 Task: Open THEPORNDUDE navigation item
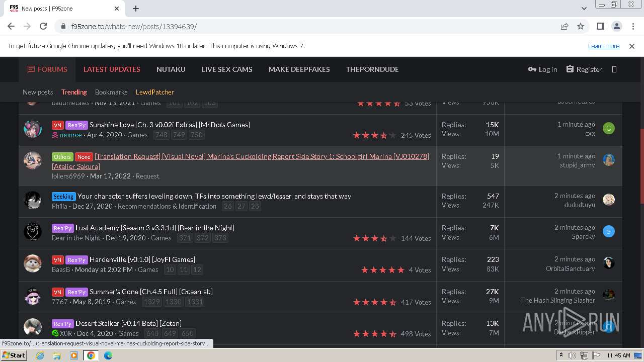pos(372,69)
